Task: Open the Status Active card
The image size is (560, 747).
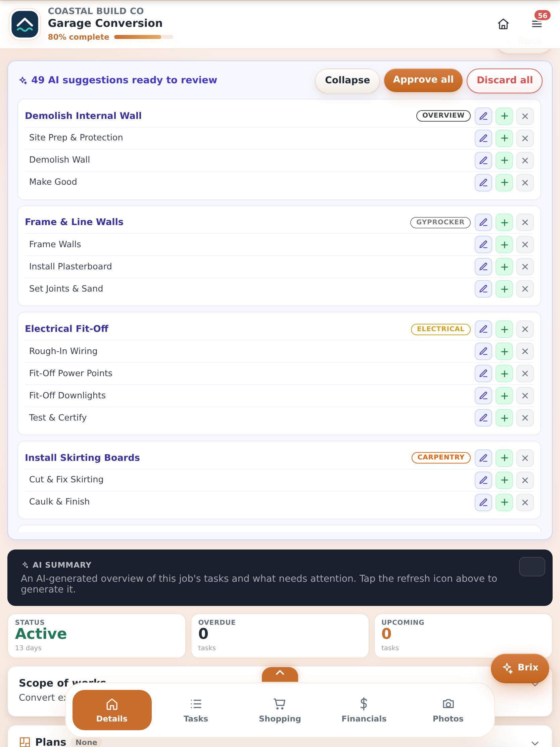Action: point(97,636)
